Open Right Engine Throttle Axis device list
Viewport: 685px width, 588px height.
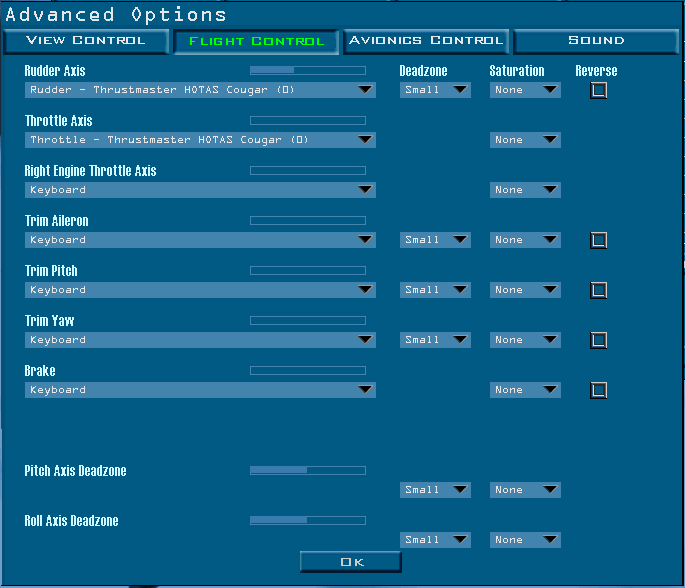200,190
